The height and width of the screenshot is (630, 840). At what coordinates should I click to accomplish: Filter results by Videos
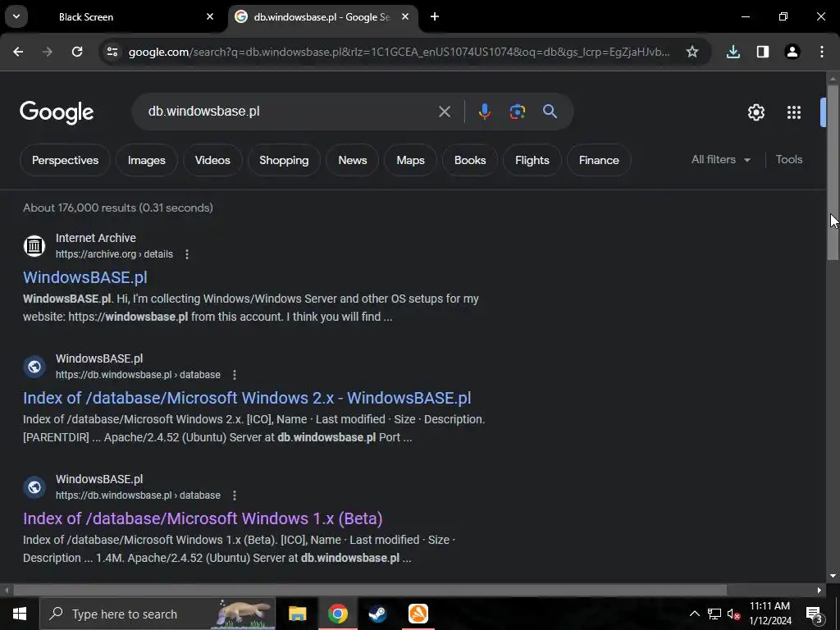(212, 160)
